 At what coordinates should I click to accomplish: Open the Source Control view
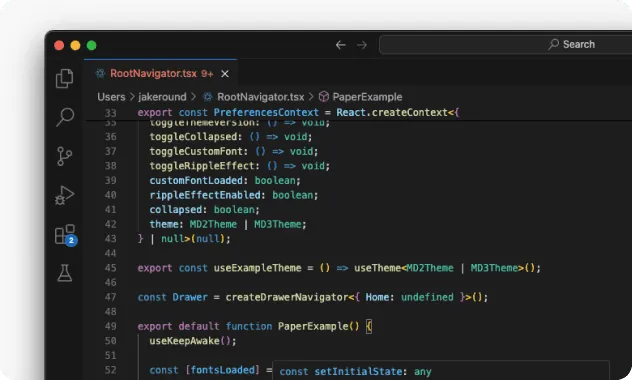[64, 156]
